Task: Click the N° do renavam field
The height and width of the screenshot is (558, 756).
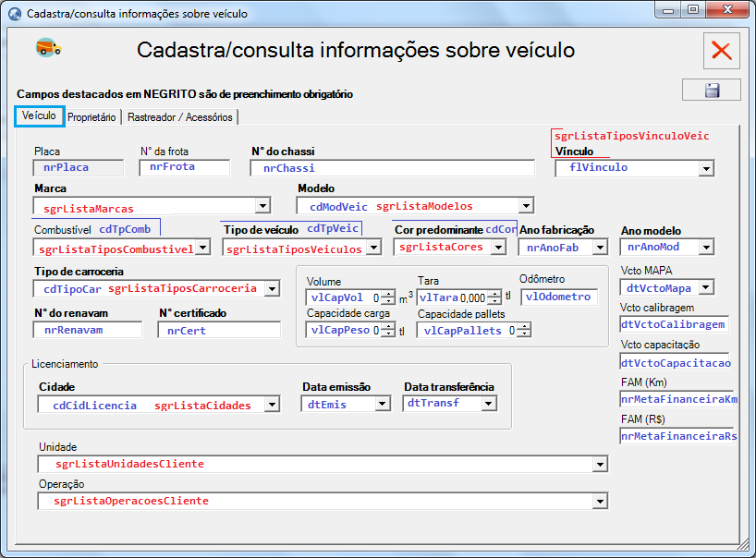Action: 87,331
